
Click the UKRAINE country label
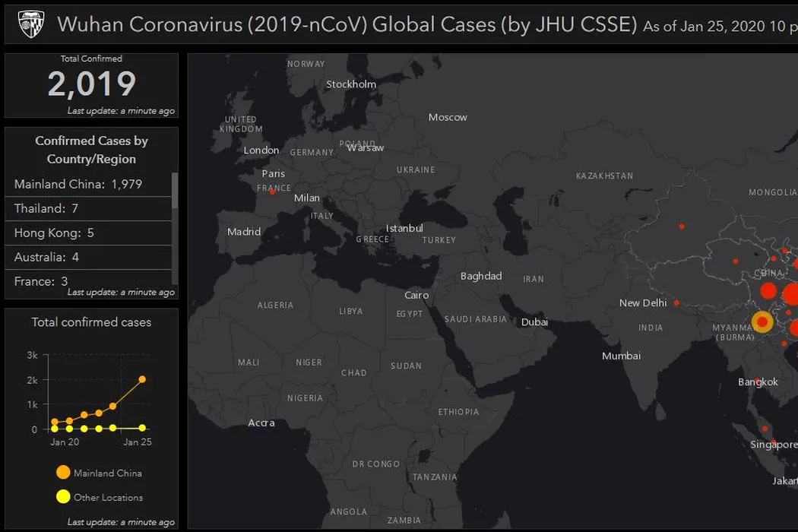(x=416, y=169)
